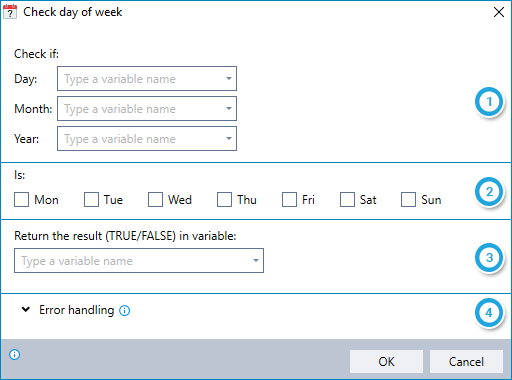
Task: Click info icon next to Error handling
Action: click(x=125, y=311)
